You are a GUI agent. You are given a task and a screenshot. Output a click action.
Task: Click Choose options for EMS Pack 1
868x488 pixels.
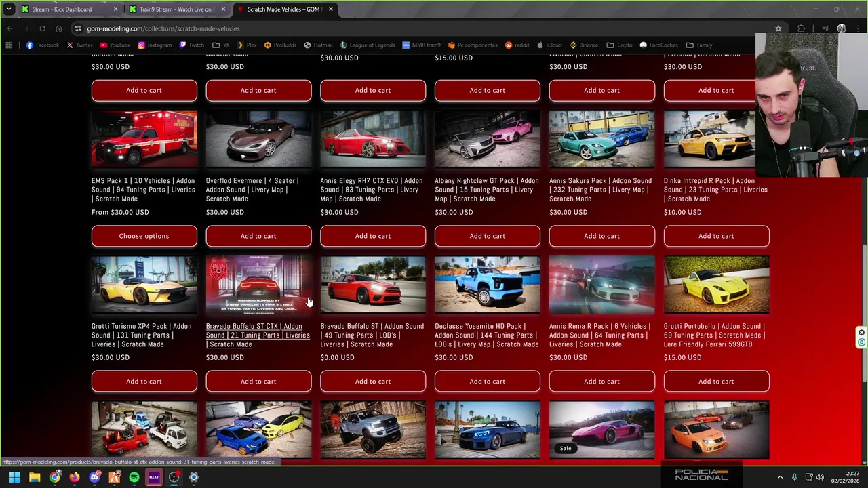[x=144, y=236]
